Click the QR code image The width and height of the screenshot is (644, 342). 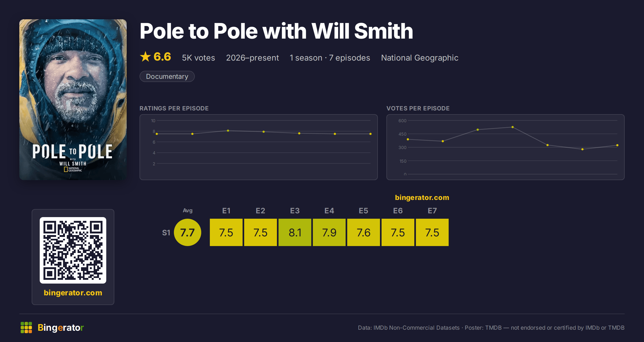tap(73, 250)
